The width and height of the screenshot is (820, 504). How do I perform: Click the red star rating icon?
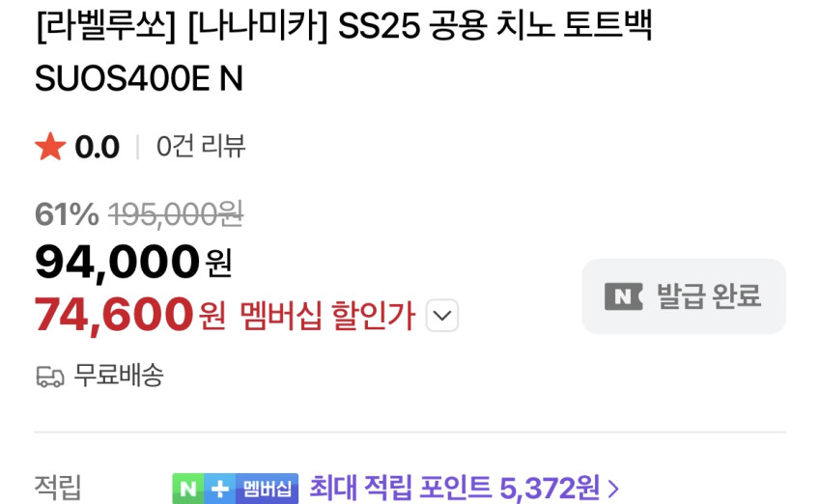click(50, 147)
